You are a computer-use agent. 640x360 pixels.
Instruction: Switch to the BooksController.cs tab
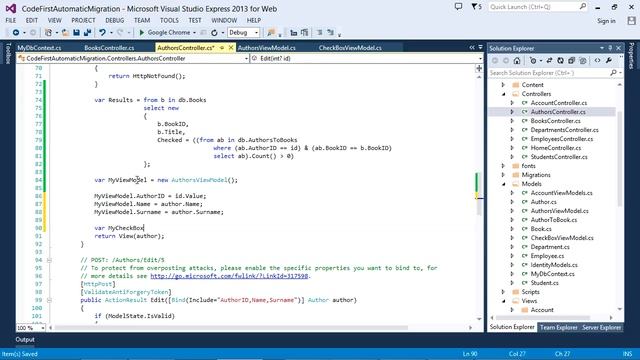pos(109,48)
